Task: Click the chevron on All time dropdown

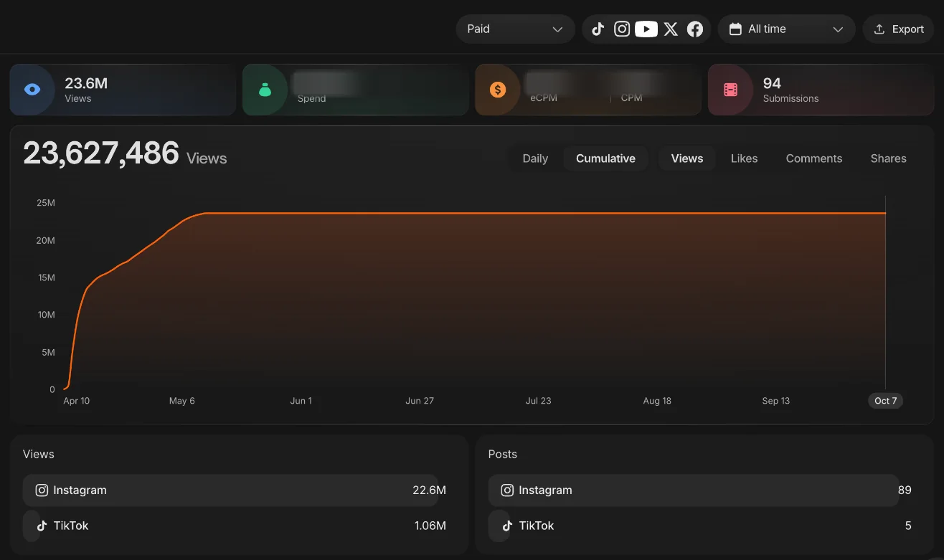Action: 838,29
